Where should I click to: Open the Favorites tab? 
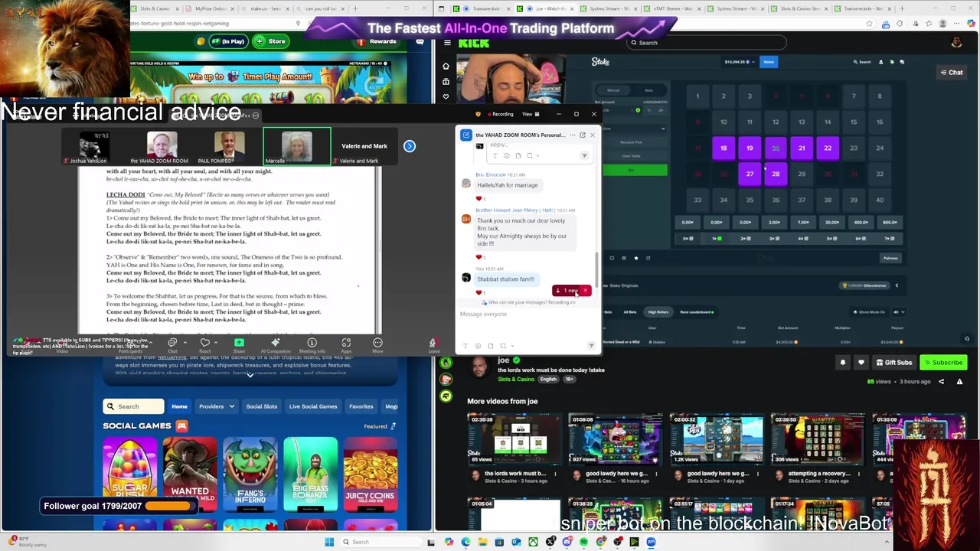click(361, 406)
